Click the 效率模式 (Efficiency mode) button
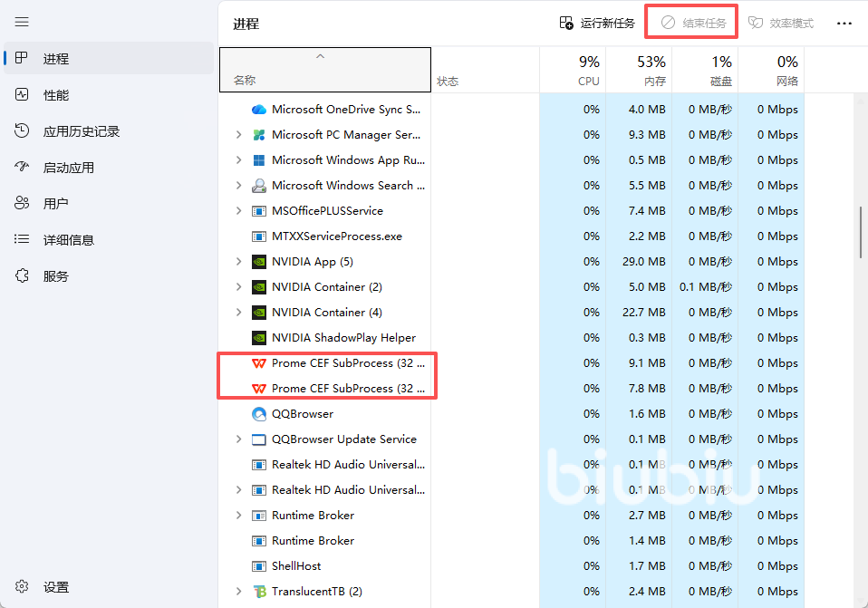Viewport: 868px width, 608px height. tap(781, 23)
